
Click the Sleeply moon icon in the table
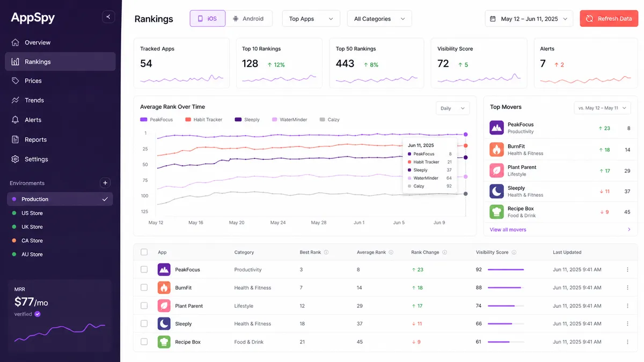[164, 324]
